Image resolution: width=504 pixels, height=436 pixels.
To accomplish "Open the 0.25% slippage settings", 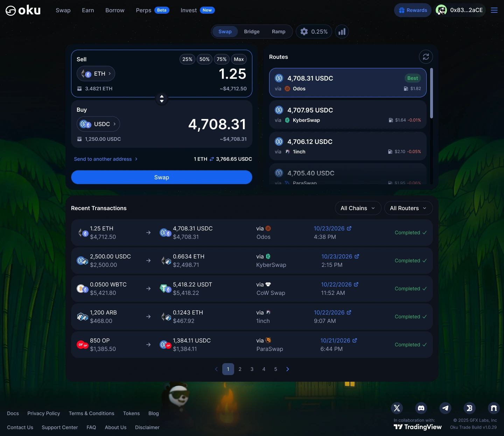I will point(314,32).
